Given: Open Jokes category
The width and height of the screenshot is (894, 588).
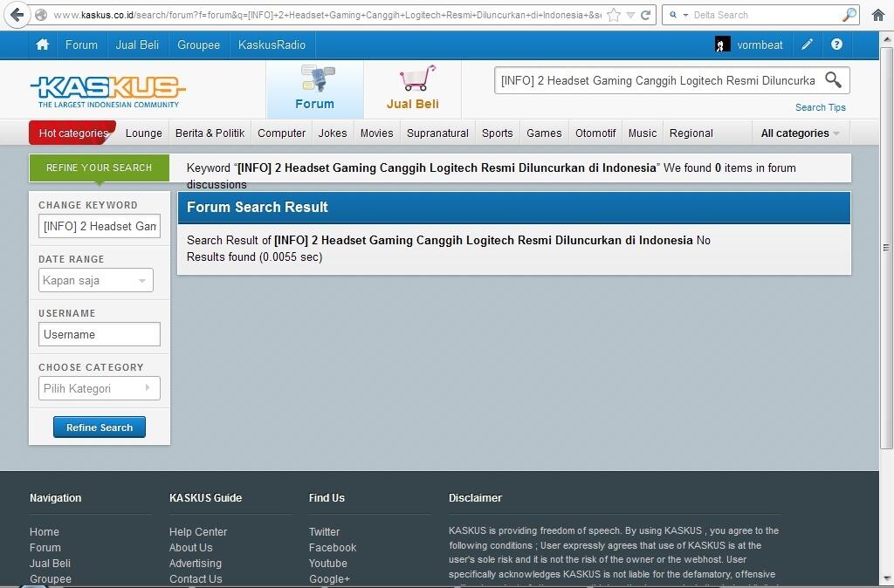Looking at the screenshot, I should click(333, 133).
